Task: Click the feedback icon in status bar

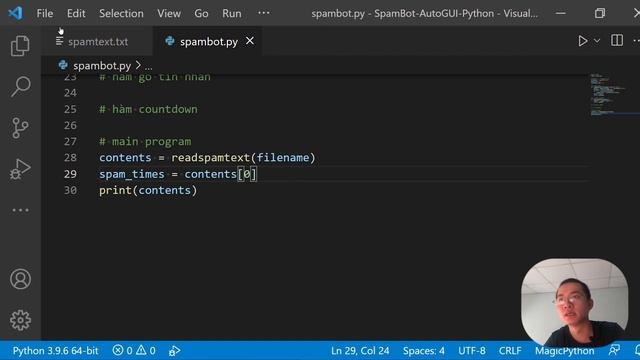Action: tap(614, 350)
